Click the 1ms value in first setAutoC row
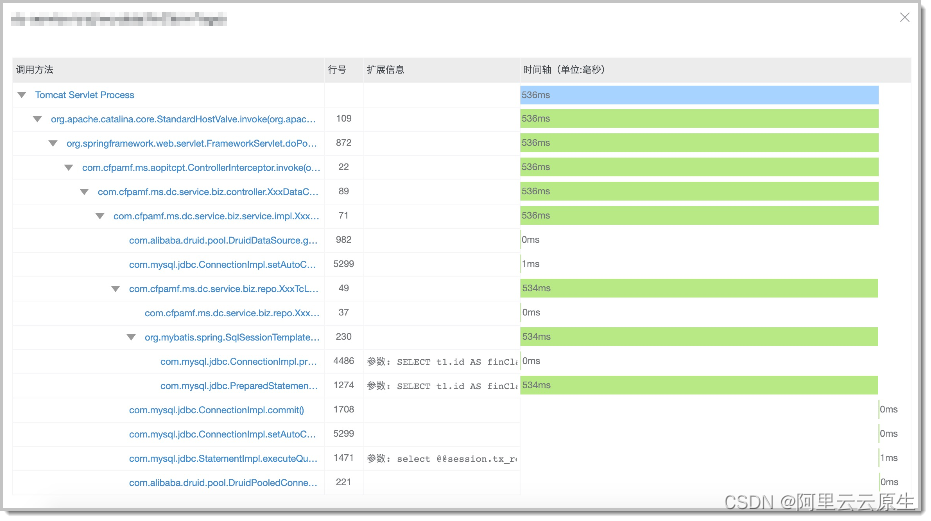 [x=531, y=264]
